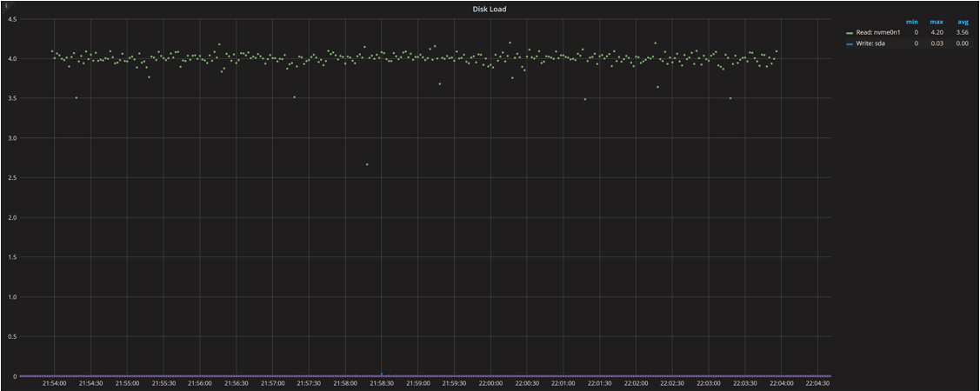Click the 0.03 max value for sda
Viewport: 980px width, 391px height.
[937, 43]
